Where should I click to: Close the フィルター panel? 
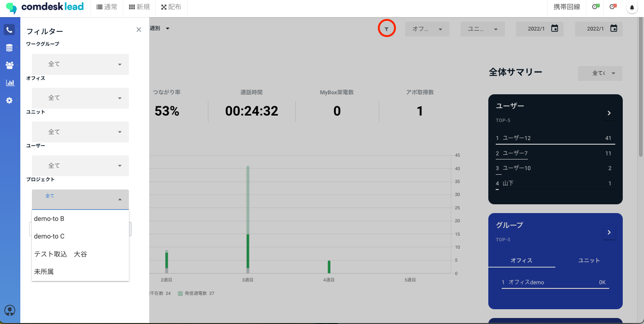139,30
